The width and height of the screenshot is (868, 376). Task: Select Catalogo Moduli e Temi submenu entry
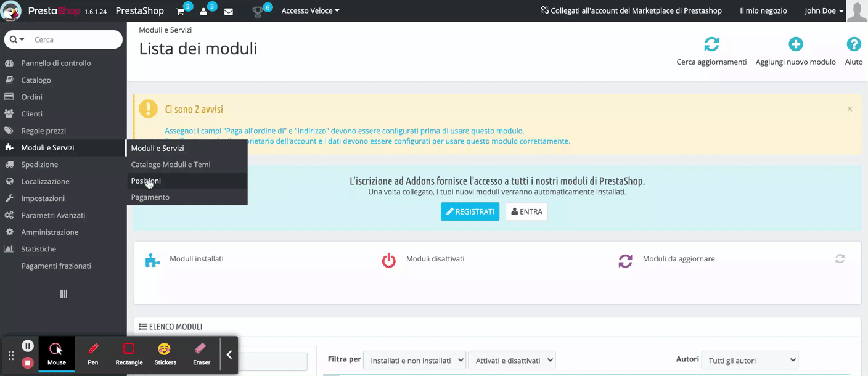pyautogui.click(x=187, y=165)
